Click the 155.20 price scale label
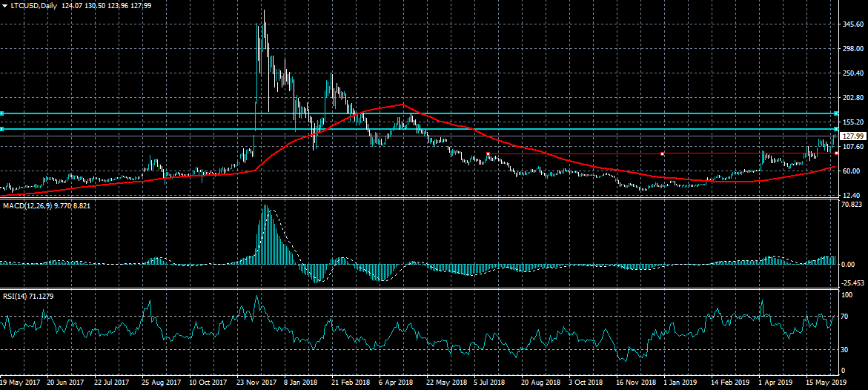 coord(852,122)
